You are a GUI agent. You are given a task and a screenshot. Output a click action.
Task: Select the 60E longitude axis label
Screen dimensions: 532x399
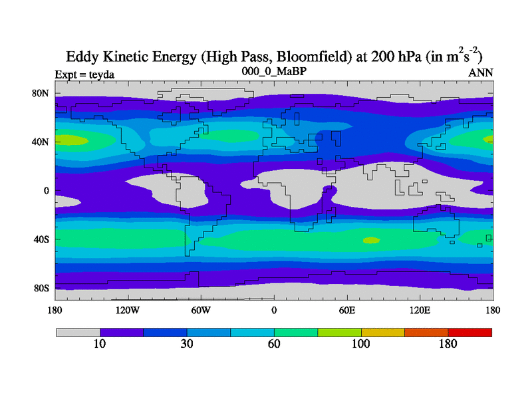coord(347,311)
